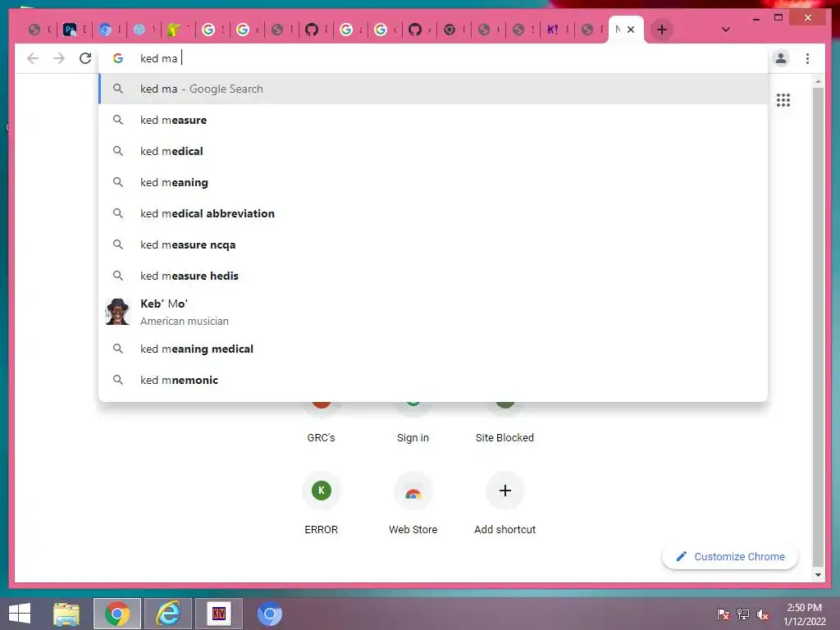
Task: Click search icon beside 'ked measure'
Action: pos(118,120)
